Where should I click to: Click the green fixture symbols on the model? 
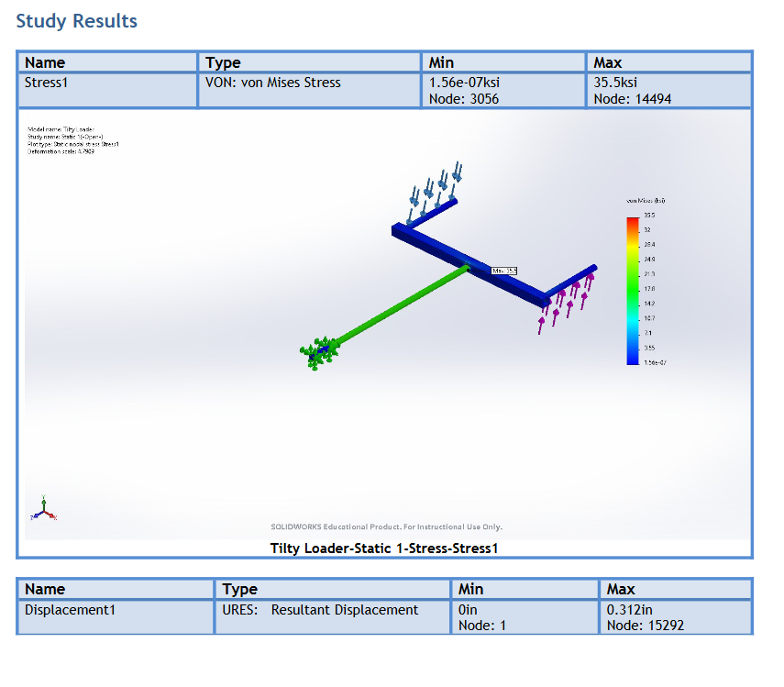(x=319, y=353)
